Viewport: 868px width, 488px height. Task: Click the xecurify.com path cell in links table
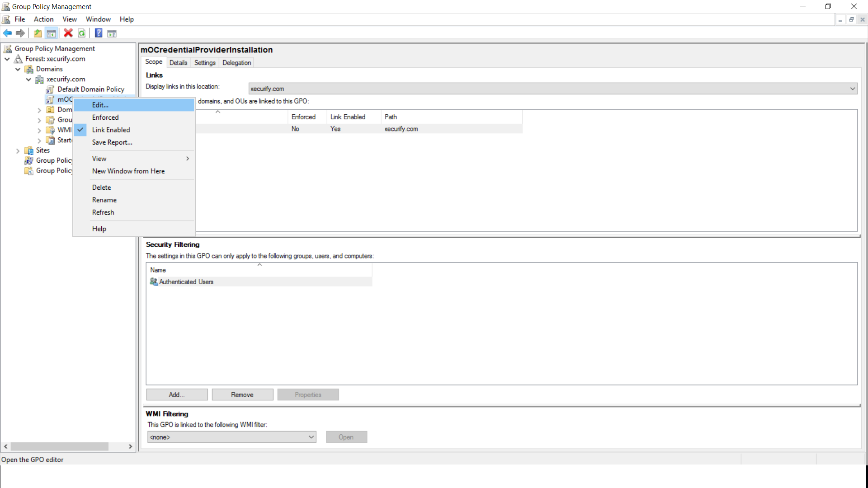[401, 129]
